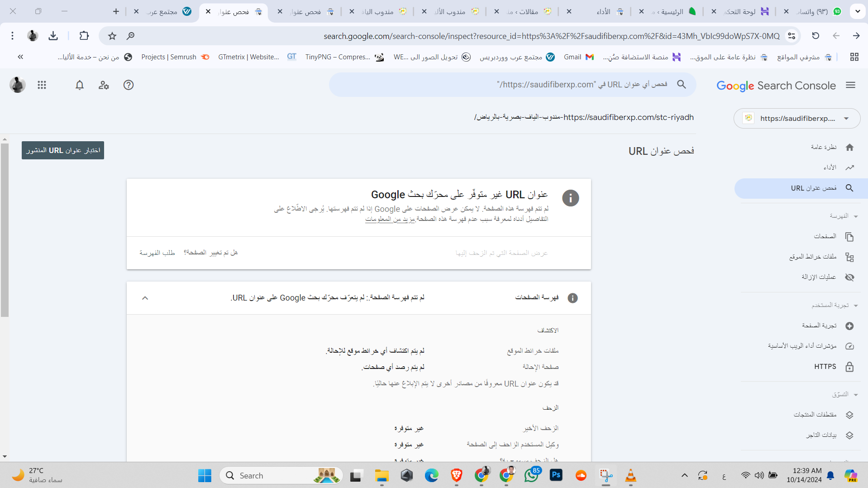Reload the page
Screen dimensions: 868x488
coord(816,36)
